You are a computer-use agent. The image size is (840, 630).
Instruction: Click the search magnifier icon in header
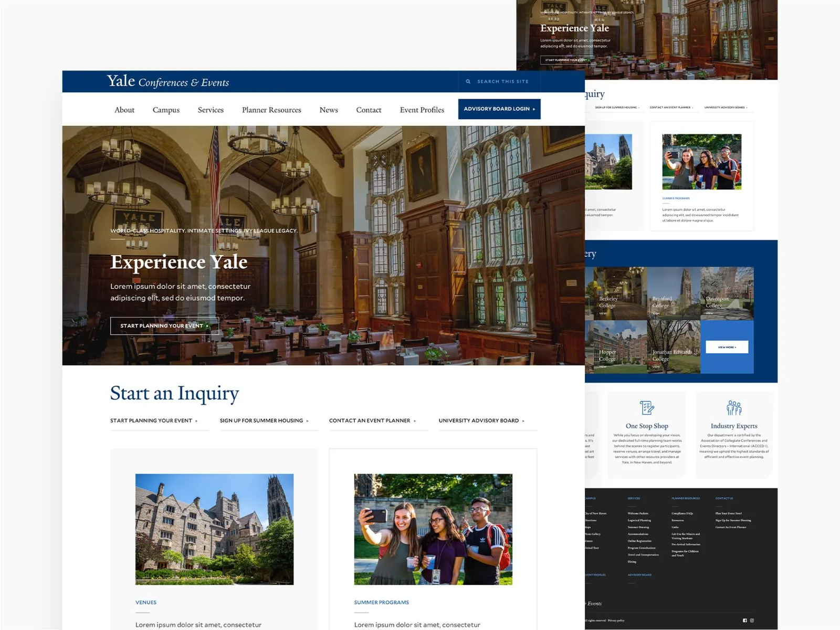point(468,81)
